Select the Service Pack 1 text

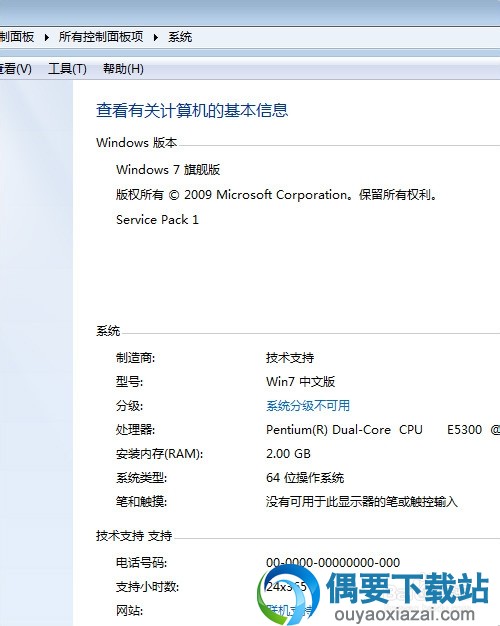157,220
